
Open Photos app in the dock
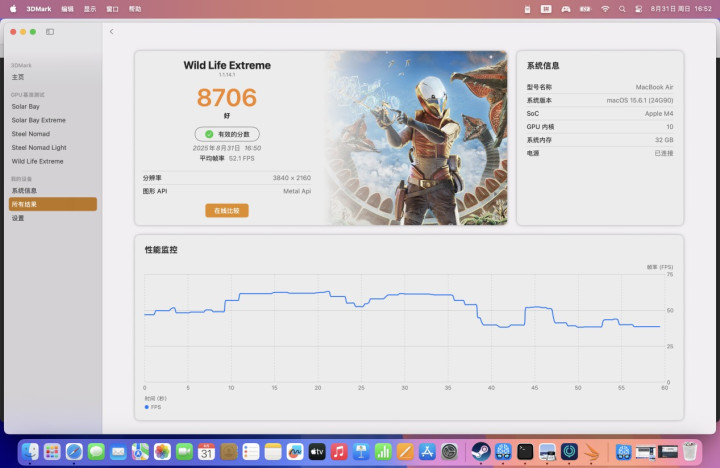(162, 452)
